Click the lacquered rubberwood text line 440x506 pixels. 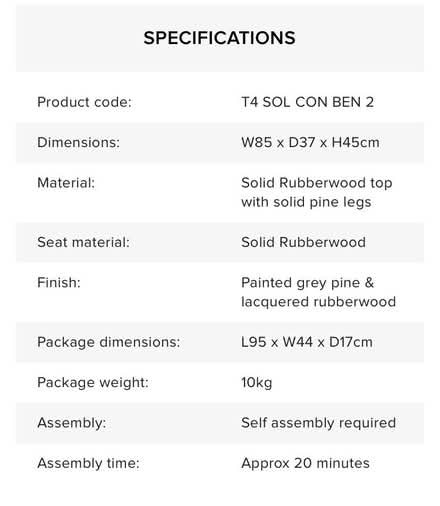318,302
